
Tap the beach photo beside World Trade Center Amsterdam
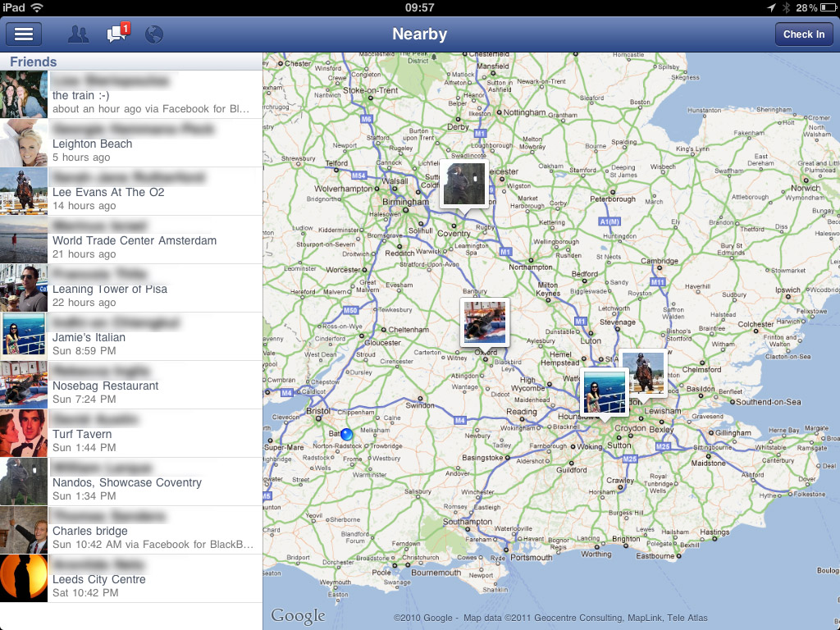pos(24,240)
